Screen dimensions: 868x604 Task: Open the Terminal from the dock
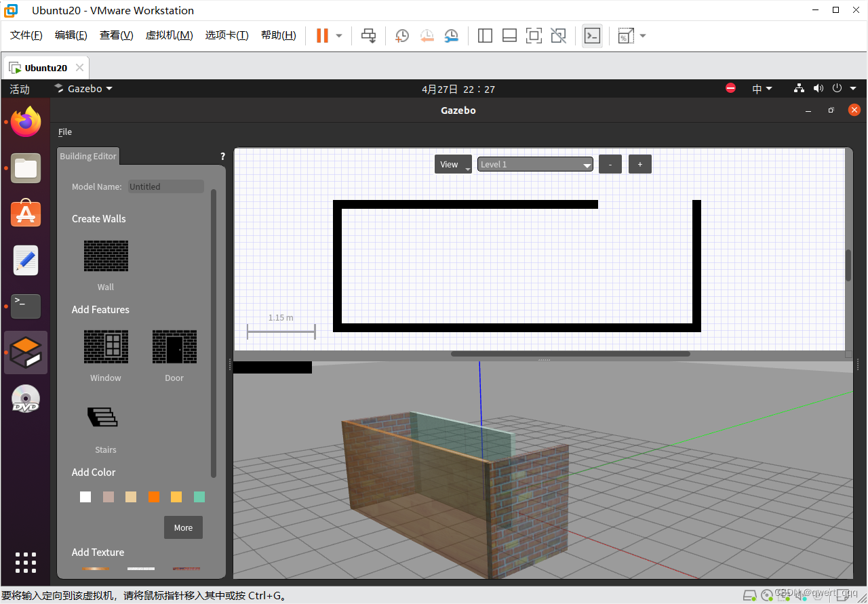(x=26, y=306)
